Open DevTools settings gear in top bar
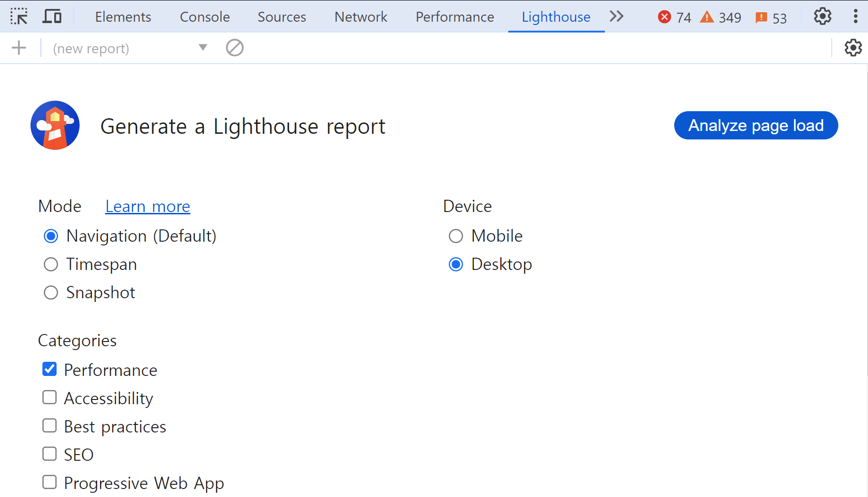The image size is (868, 497). pyautogui.click(x=822, y=16)
